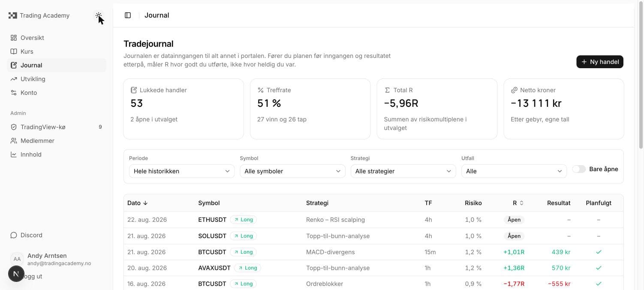Open the Strategi dropdown Alle strategier
The image size is (644, 290).
[x=403, y=171]
